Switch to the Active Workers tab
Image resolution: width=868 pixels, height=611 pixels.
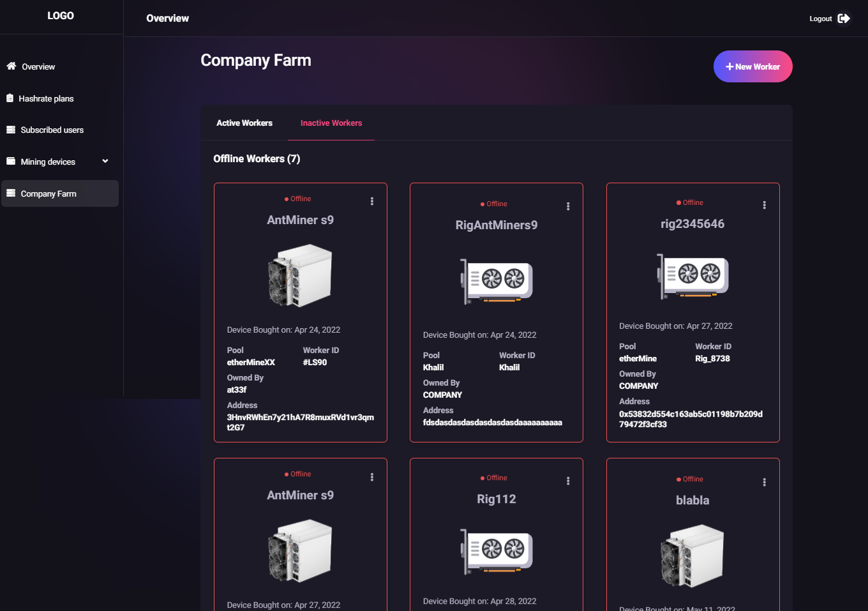244,123
